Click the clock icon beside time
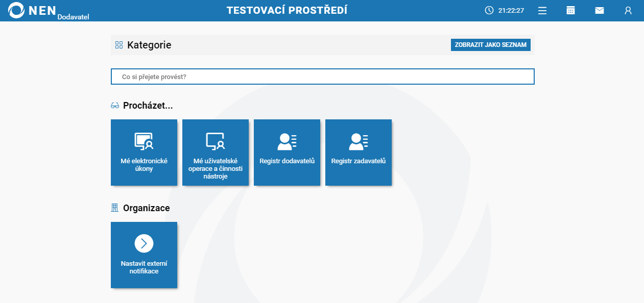 point(489,10)
